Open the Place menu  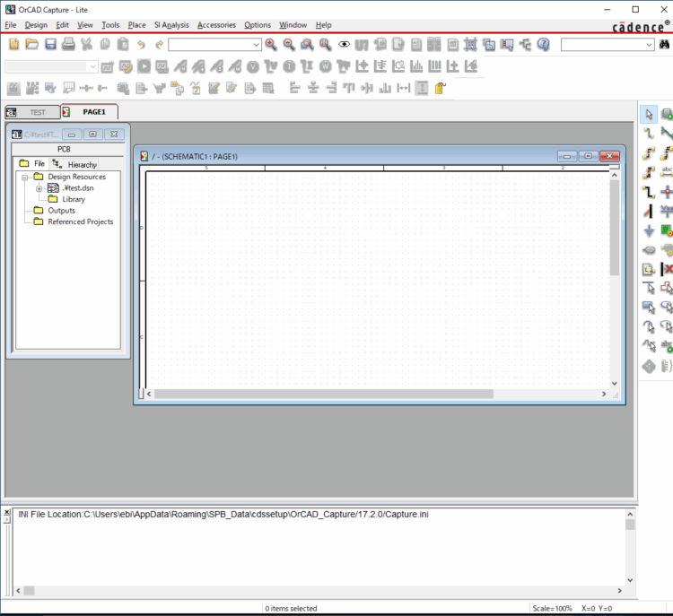click(136, 25)
